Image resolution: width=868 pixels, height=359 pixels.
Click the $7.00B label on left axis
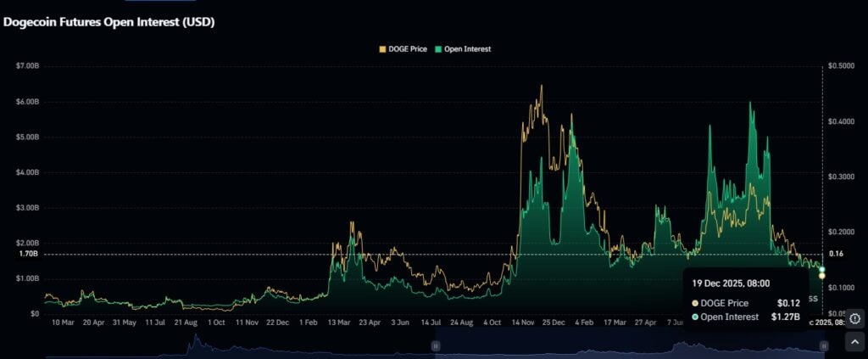pos(27,65)
